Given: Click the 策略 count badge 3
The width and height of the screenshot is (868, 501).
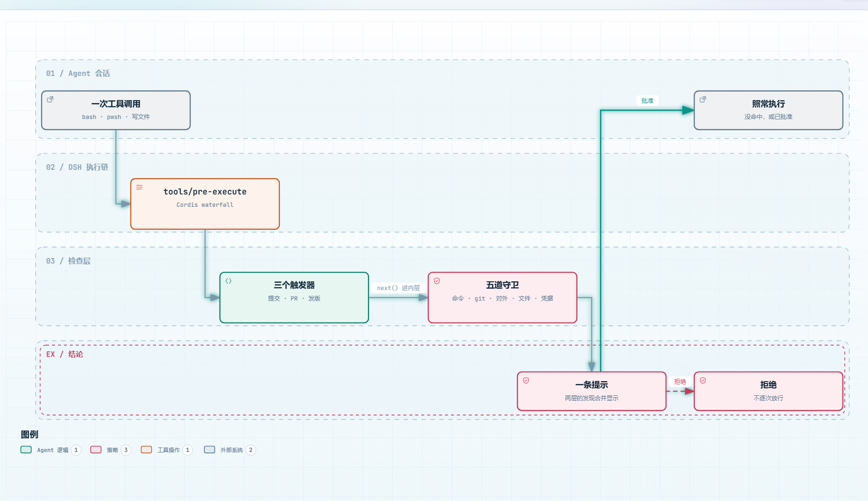Looking at the screenshot, I should (x=126, y=450).
